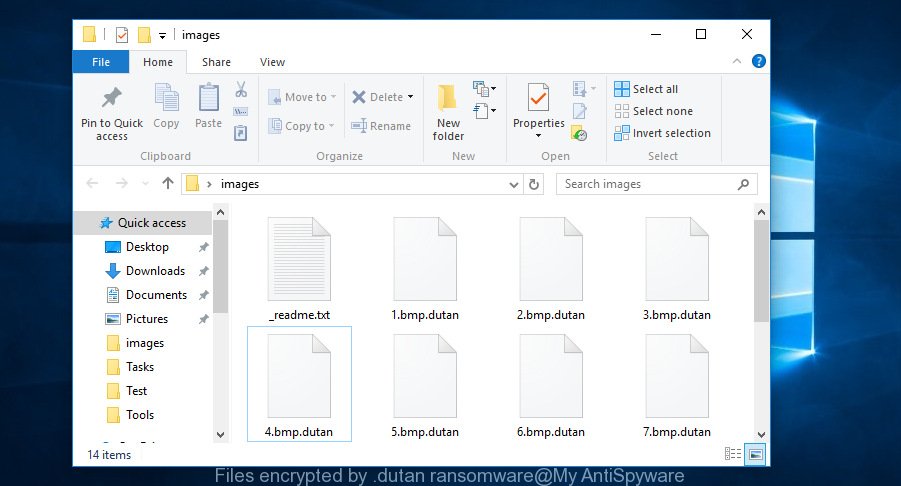
Task: Select the 1.bmp.dutan file
Action: (425, 269)
